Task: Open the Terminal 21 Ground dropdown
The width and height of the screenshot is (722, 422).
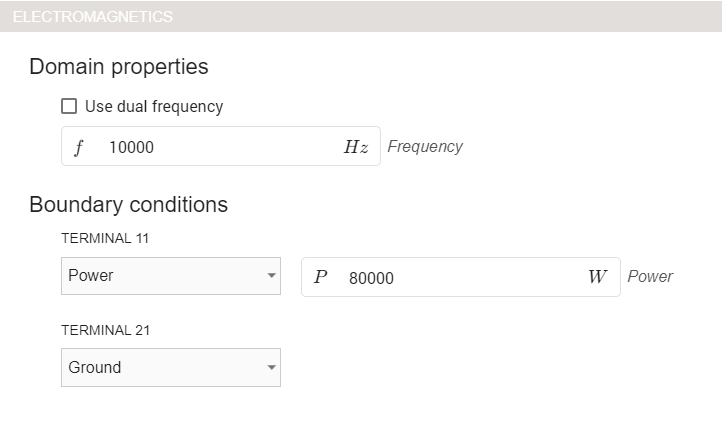Action: click(x=160, y=367)
